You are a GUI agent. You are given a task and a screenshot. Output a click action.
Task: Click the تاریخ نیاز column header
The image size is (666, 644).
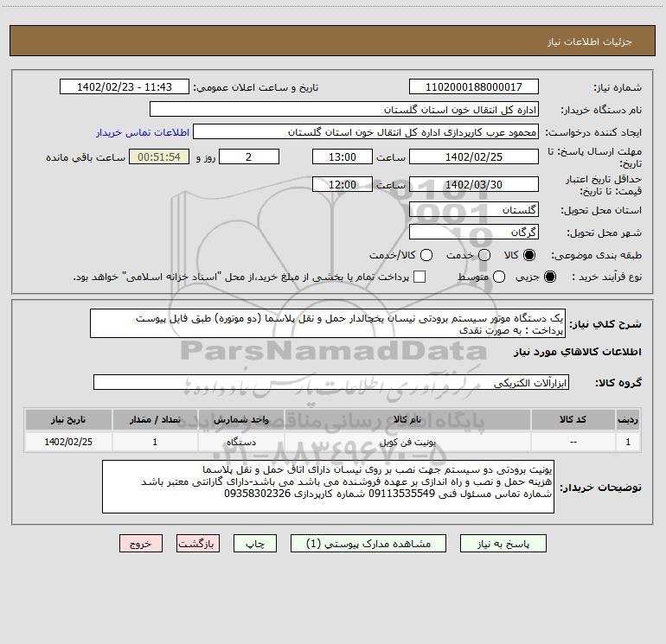pos(68,419)
